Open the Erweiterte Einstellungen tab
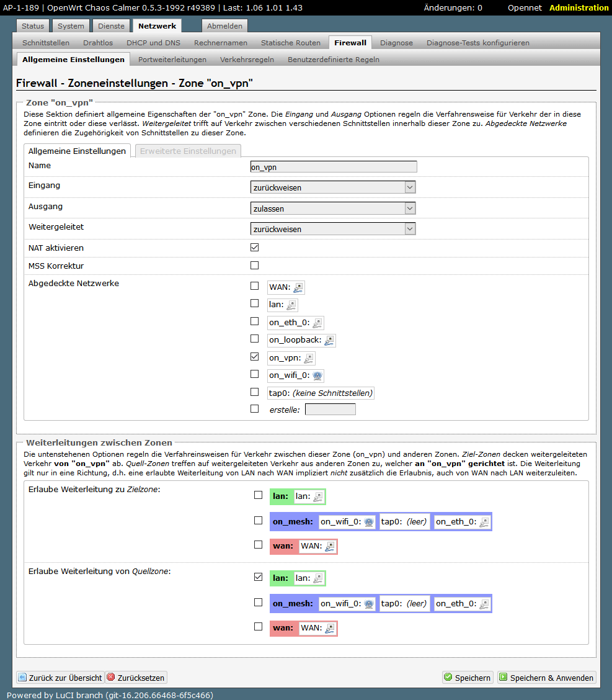Viewport: 612px width, 700px height. point(188,151)
